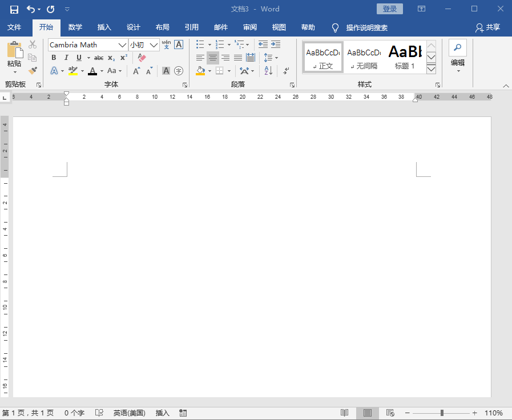Click the 共享 share button
The width and height of the screenshot is (512, 420).
click(487, 28)
